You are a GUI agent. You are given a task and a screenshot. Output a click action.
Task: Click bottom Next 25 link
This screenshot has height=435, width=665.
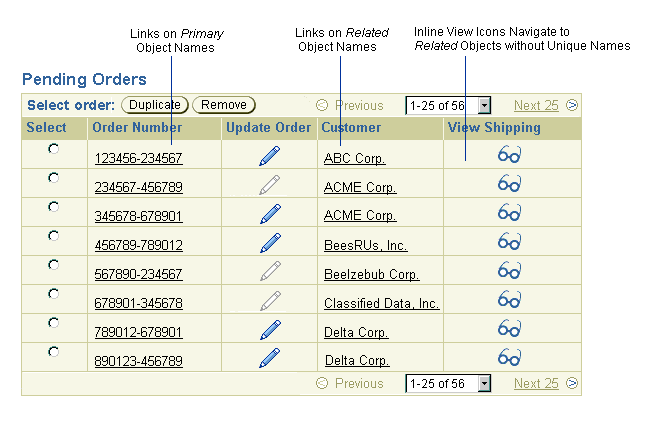(536, 383)
